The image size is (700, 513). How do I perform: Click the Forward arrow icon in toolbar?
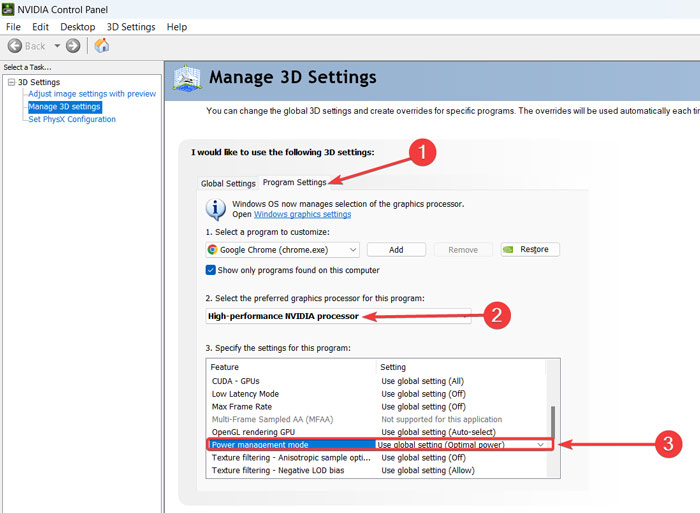pos(73,46)
